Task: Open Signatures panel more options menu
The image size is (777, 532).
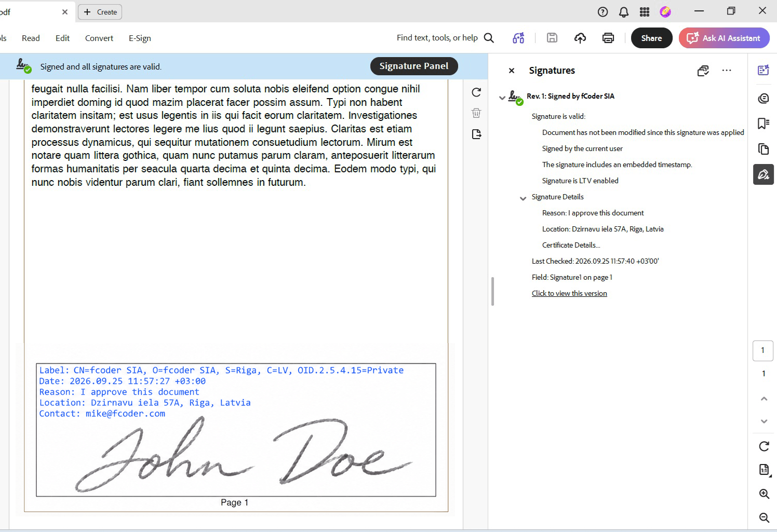Action: tap(727, 71)
